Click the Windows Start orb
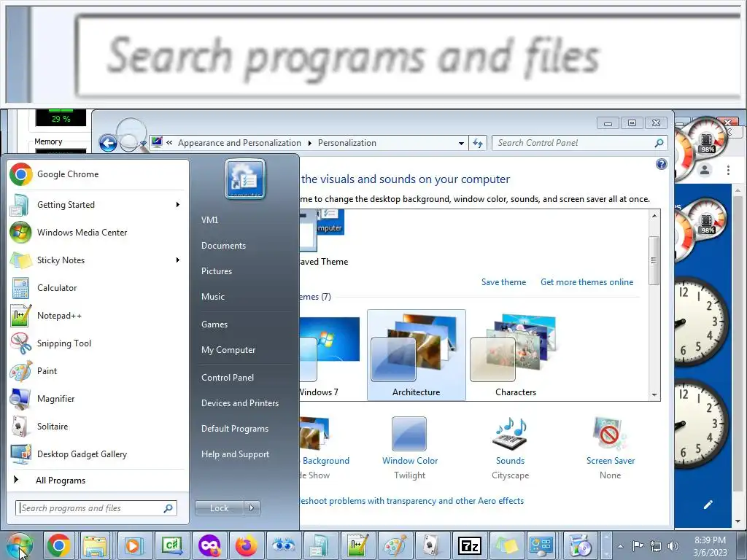 tap(20, 545)
